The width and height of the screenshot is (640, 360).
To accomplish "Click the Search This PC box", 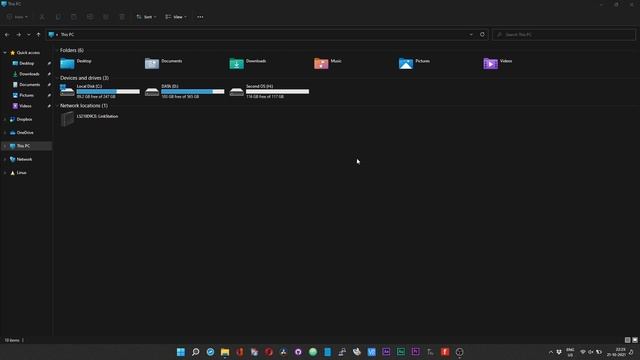I will pyautogui.click(x=564, y=35).
